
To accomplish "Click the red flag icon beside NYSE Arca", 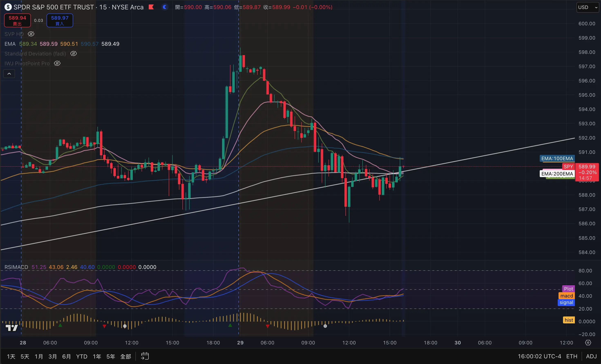I will point(151,7).
